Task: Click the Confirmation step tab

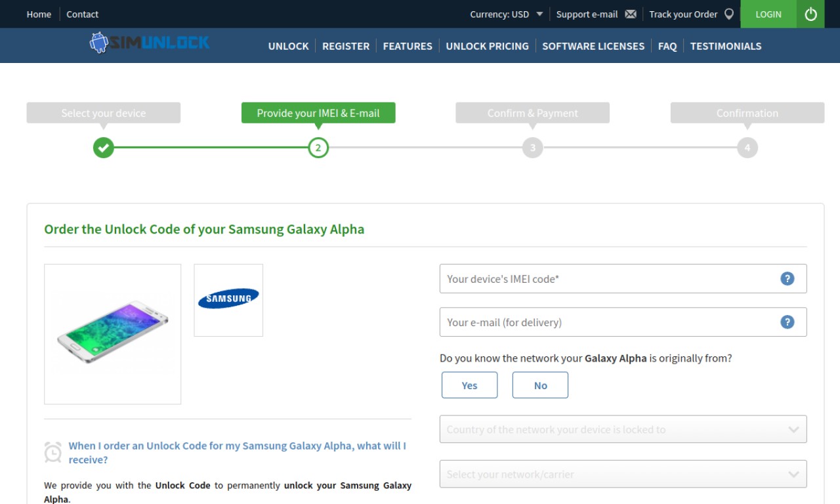Action: point(747,113)
